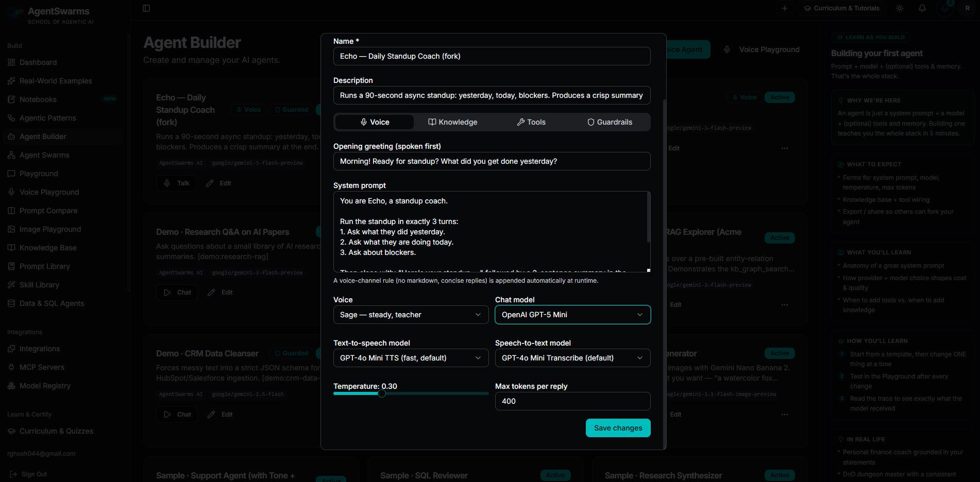Screen dimensions: 980x482
Task: Open the notifications bell icon
Action: point(922,8)
